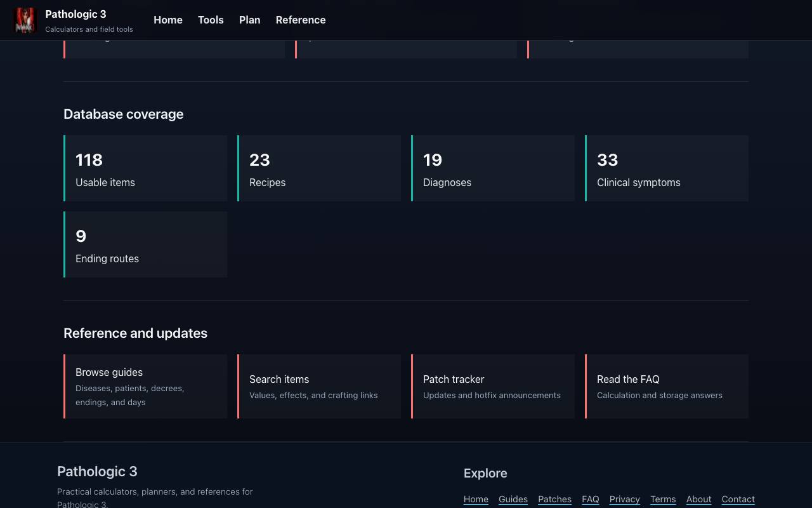The width and height of the screenshot is (812, 508).
Task: Open the Read the FAQ card
Action: click(667, 387)
